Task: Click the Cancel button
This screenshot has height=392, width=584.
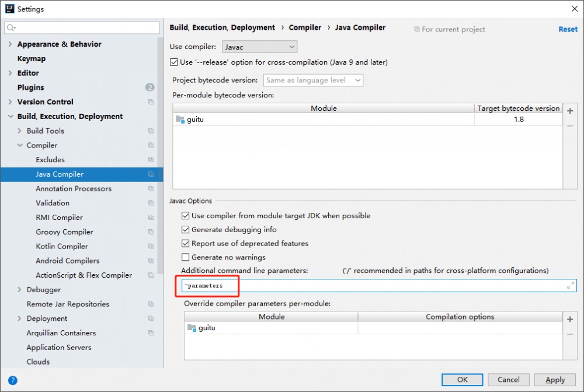Action: click(509, 380)
